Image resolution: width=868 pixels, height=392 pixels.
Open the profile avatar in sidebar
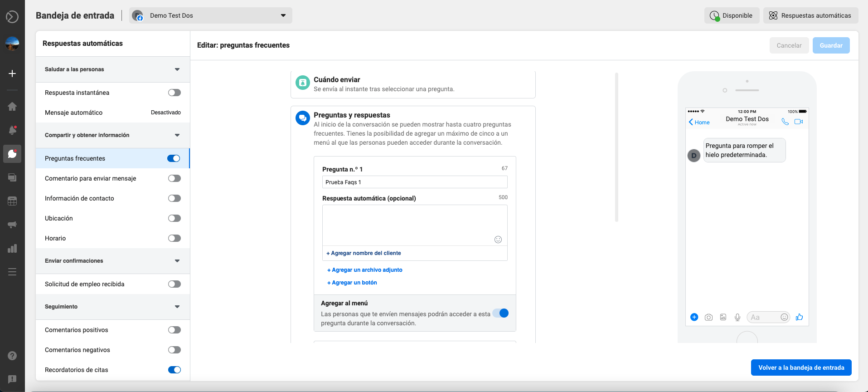(x=12, y=44)
